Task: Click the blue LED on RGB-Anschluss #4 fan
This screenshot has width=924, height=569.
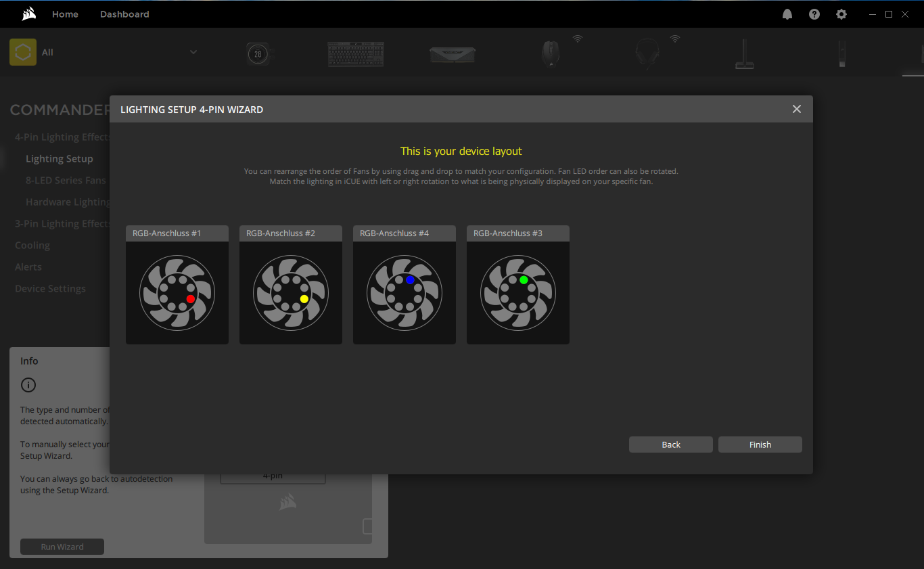Action: click(x=410, y=279)
